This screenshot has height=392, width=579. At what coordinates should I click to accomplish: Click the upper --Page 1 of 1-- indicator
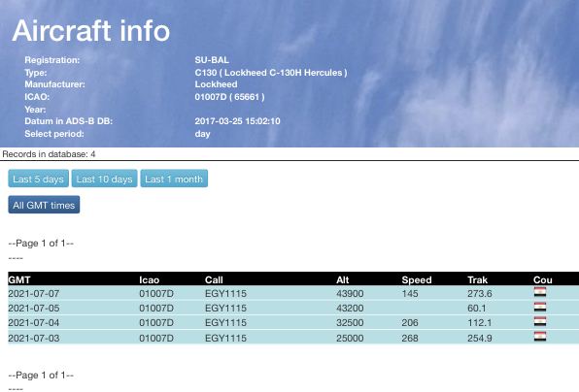point(41,244)
